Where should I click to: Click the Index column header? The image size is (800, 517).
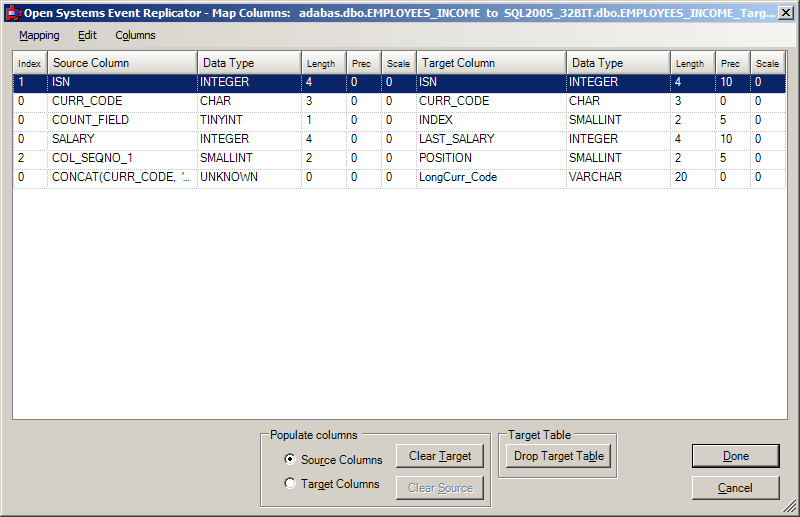(x=30, y=63)
